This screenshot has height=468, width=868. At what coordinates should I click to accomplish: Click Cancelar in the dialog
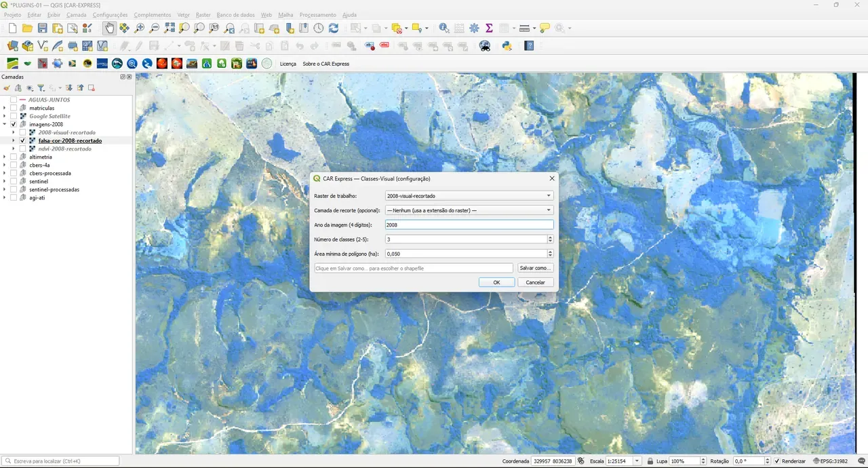(535, 282)
